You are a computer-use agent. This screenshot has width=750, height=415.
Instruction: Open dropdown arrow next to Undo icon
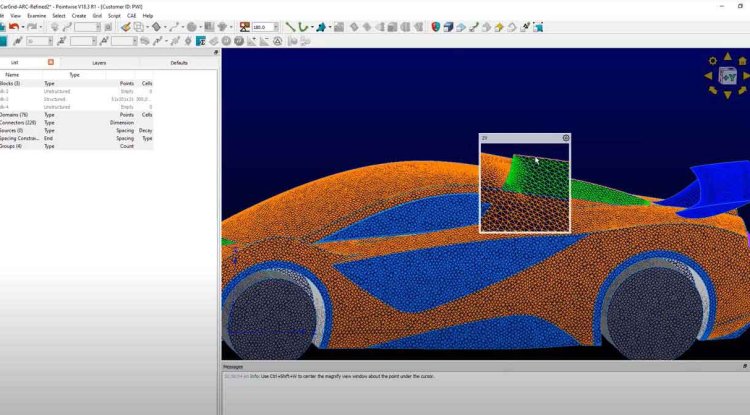tap(22, 27)
